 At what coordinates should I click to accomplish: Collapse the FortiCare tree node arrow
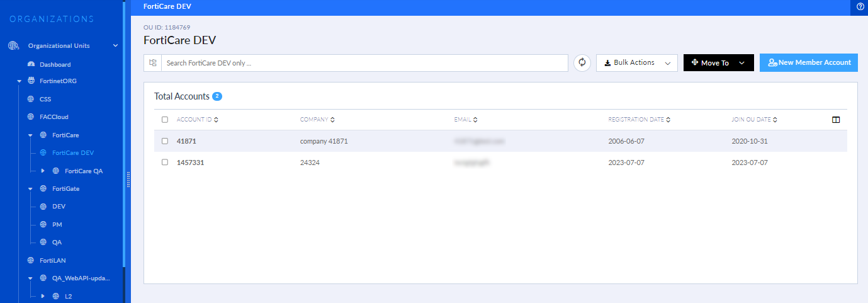click(30, 135)
